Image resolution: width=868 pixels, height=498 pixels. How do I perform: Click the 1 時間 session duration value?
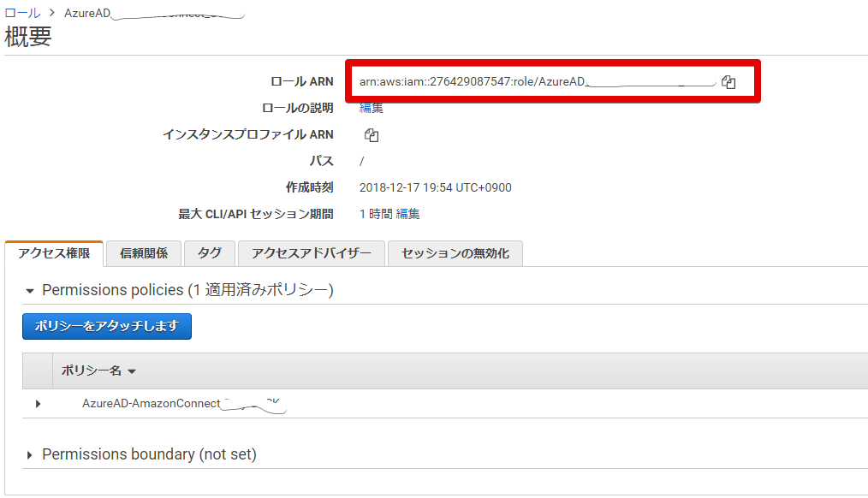click(376, 214)
